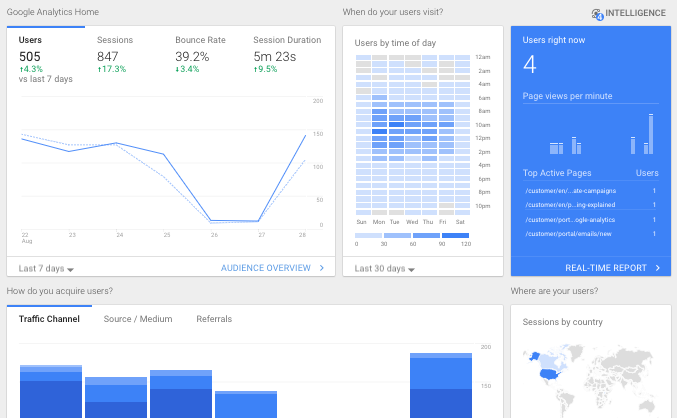The height and width of the screenshot is (418, 677).
Task: Click the darkest heatmap legend swatch
Action: 455,235
